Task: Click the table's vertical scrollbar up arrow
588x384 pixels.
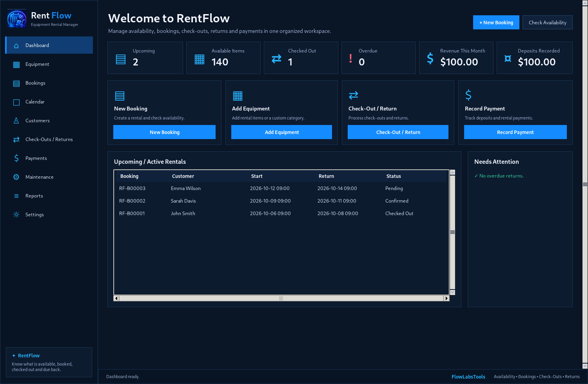Action: pos(452,172)
